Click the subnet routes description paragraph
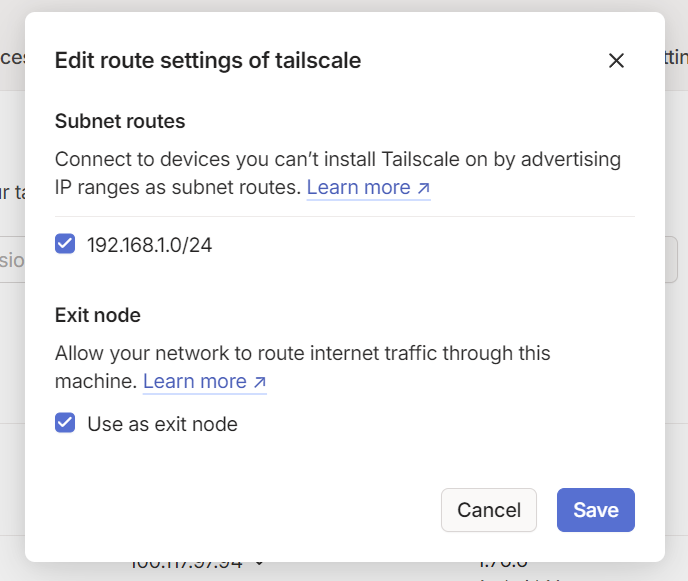Image resolution: width=688 pixels, height=581 pixels. pos(338,173)
